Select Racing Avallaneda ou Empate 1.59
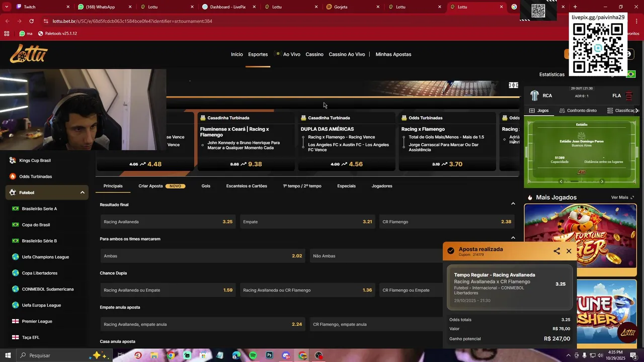 pyautogui.click(x=168, y=290)
